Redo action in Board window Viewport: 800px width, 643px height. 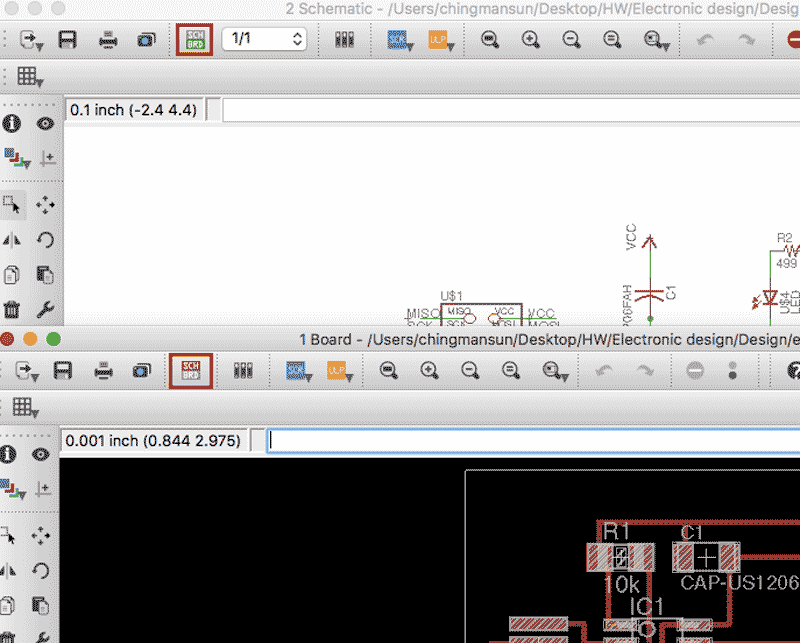point(645,371)
